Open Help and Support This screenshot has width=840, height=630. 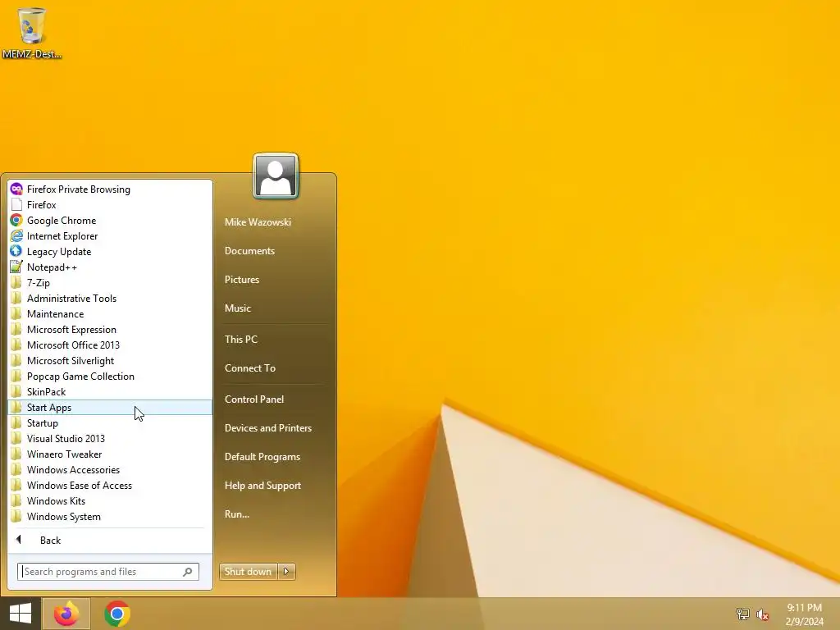[x=262, y=486]
